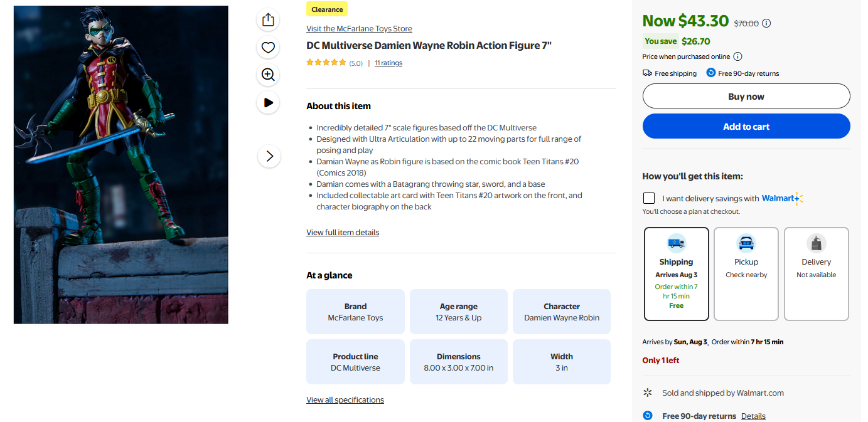Play the product video
This screenshot has width=868, height=422.
(x=268, y=102)
